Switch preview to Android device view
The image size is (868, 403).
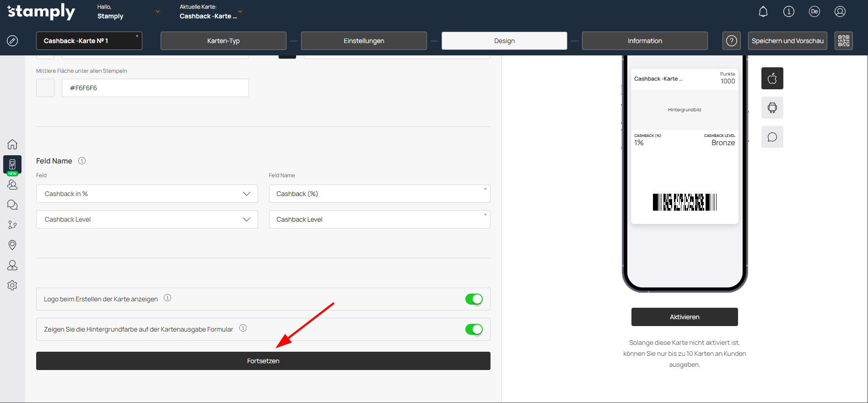pyautogui.click(x=772, y=108)
